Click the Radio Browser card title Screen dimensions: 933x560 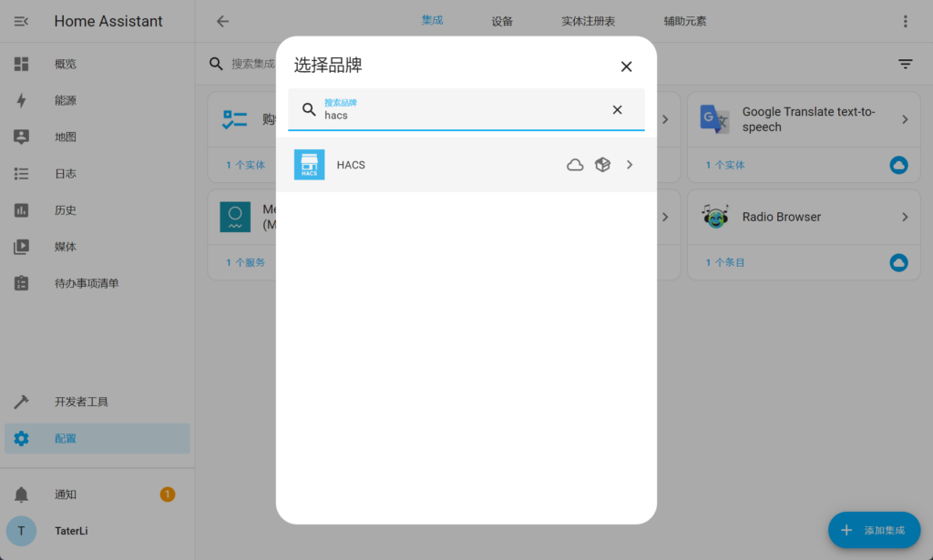781,217
